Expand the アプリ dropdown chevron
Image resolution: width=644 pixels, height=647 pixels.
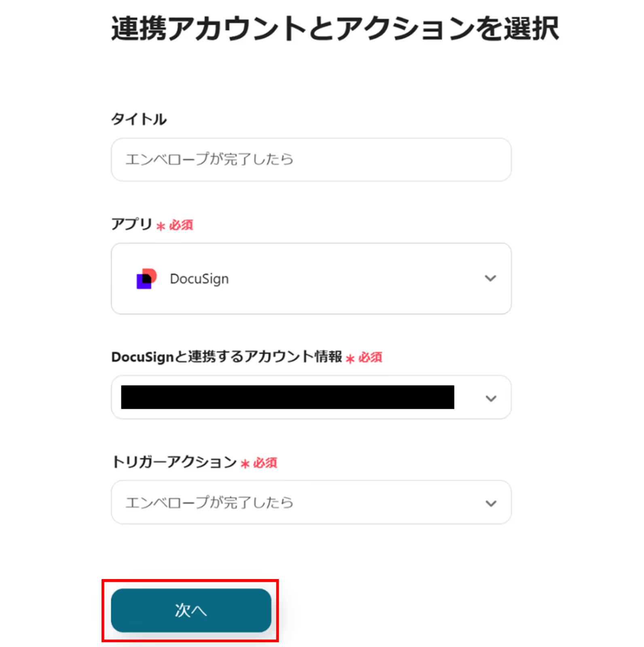pyautogui.click(x=490, y=278)
